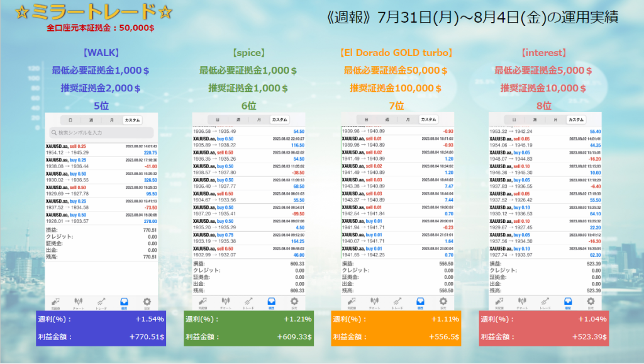Select カスタム tab in spice panel
Image resolution: width=644 pixels, height=364 pixels.
tap(280, 120)
